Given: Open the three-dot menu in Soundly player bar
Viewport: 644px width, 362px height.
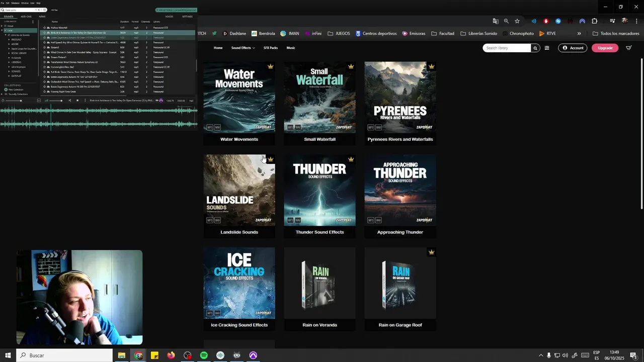Looking at the screenshot, I should pyautogui.click(x=85, y=101).
